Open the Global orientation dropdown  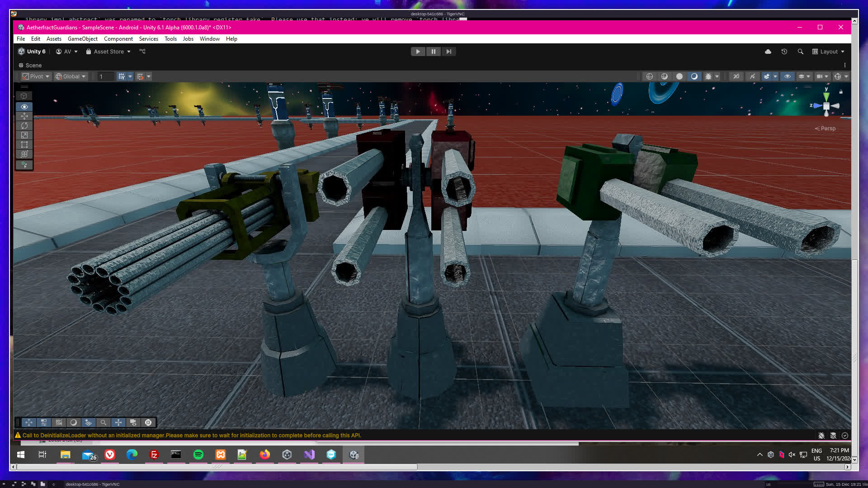click(71, 76)
